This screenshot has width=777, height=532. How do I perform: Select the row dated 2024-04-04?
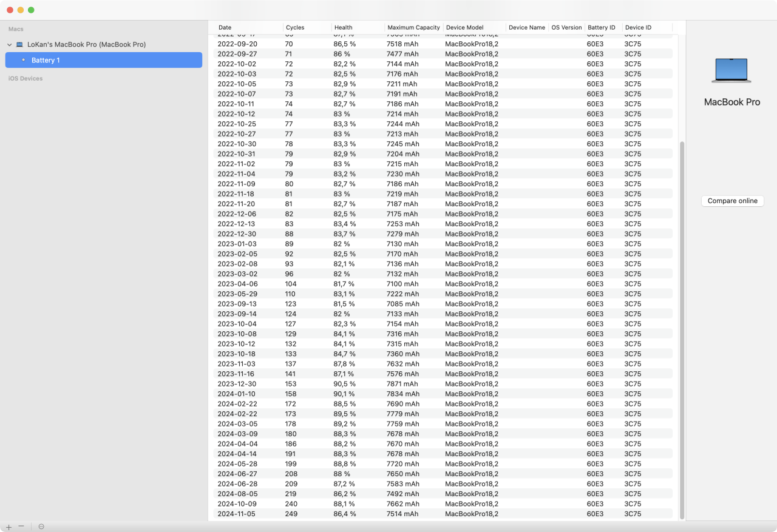(x=444, y=443)
